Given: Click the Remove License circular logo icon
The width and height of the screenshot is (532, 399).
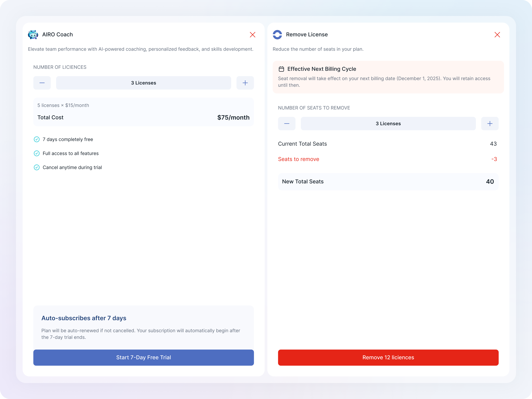Looking at the screenshot, I should pos(277,35).
